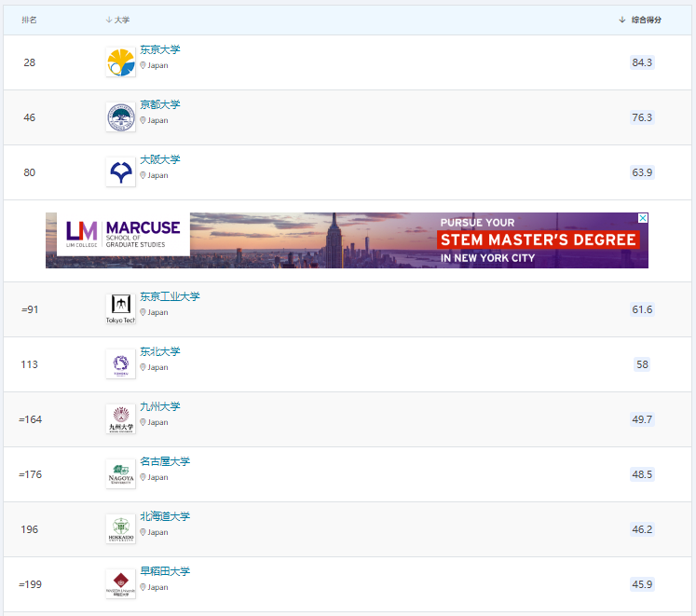696x616 pixels.
Task: Select rank 80 in the ranking column
Action: point(29,172)
